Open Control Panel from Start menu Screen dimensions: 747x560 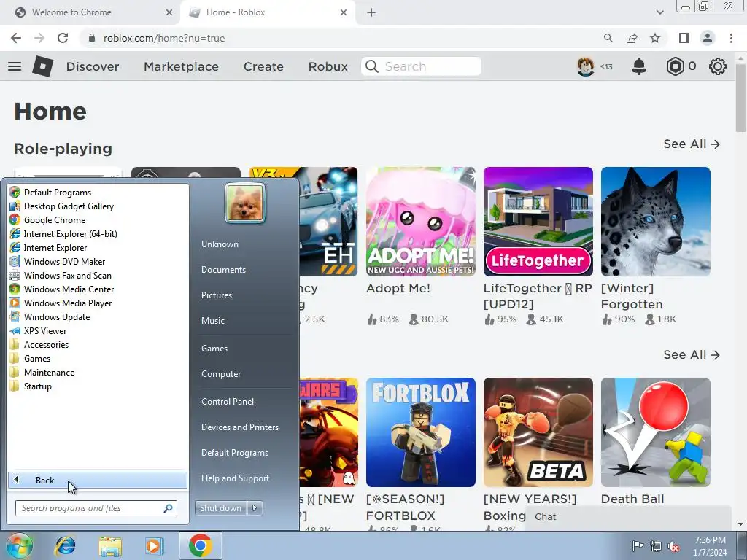coord(228,402)
